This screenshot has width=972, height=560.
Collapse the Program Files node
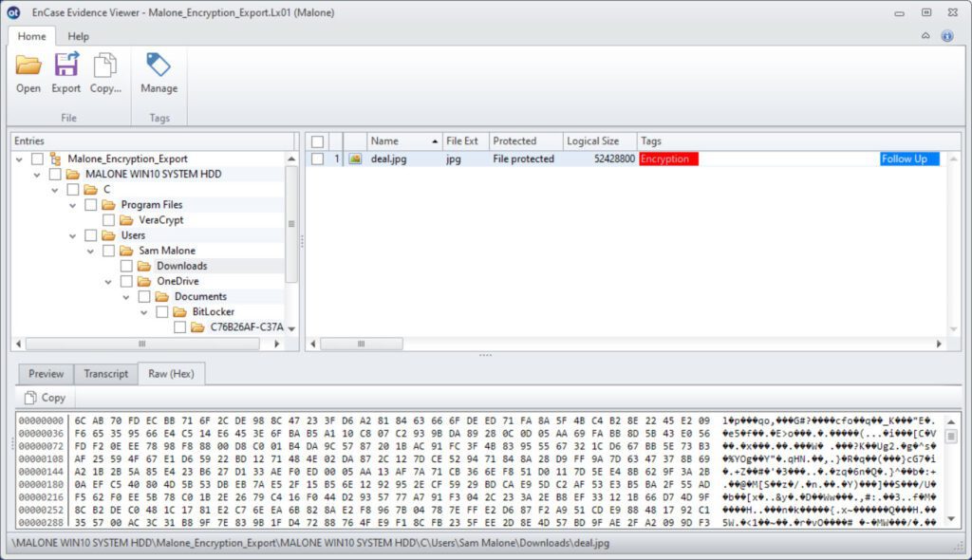(x=72, y=205)
